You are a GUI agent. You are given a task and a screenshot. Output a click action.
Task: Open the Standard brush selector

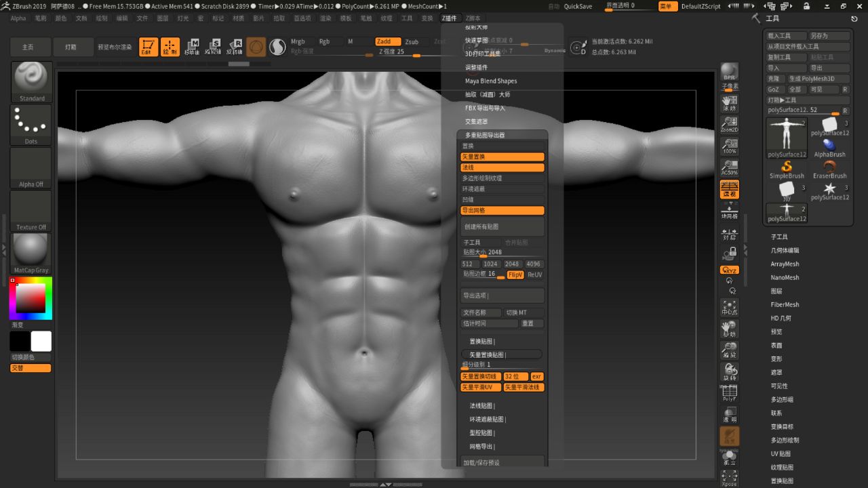31,82
